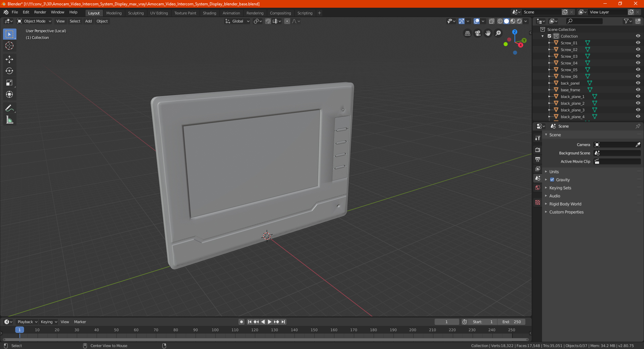Viewport: 644px width, 349px height.
Task: Open the Playback dropdown menu
Action: [x=27, y=322]
